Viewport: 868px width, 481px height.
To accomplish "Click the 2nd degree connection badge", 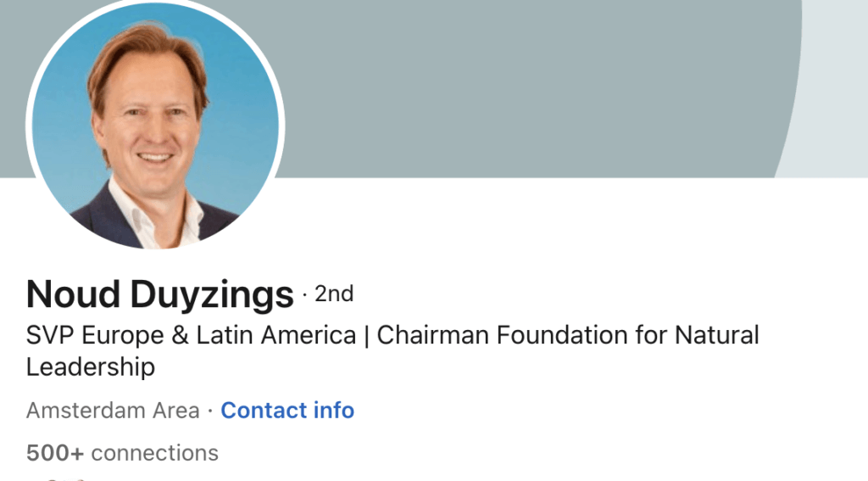I will point(334,294).
